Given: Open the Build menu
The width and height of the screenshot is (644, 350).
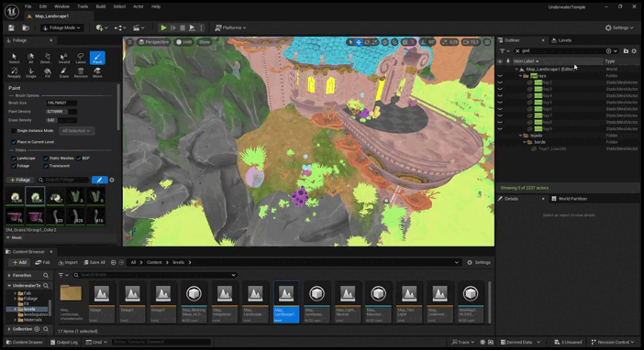Looking at the screenshot, I should click(x=101, y=6).
